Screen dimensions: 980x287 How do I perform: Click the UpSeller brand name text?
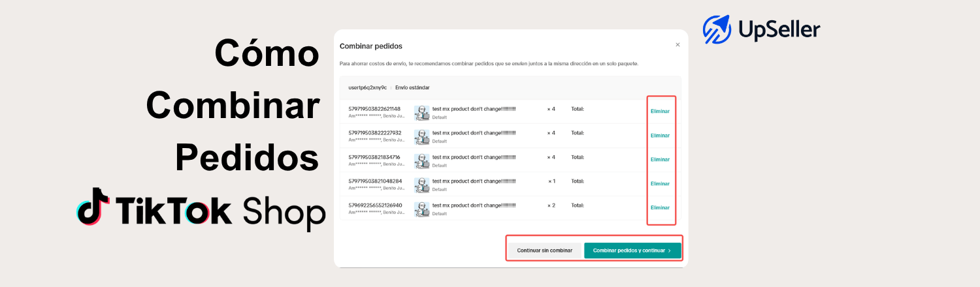(779, 29)
